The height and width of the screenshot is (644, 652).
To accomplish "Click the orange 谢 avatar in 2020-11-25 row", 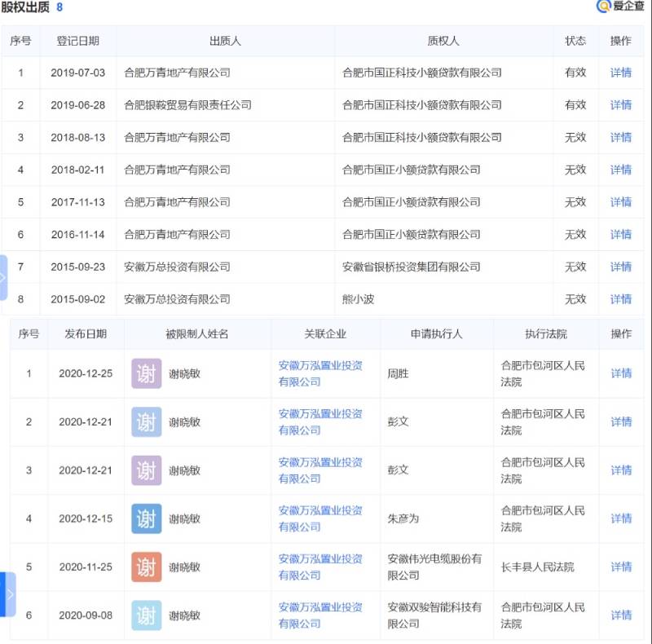I will coord(146,567).
